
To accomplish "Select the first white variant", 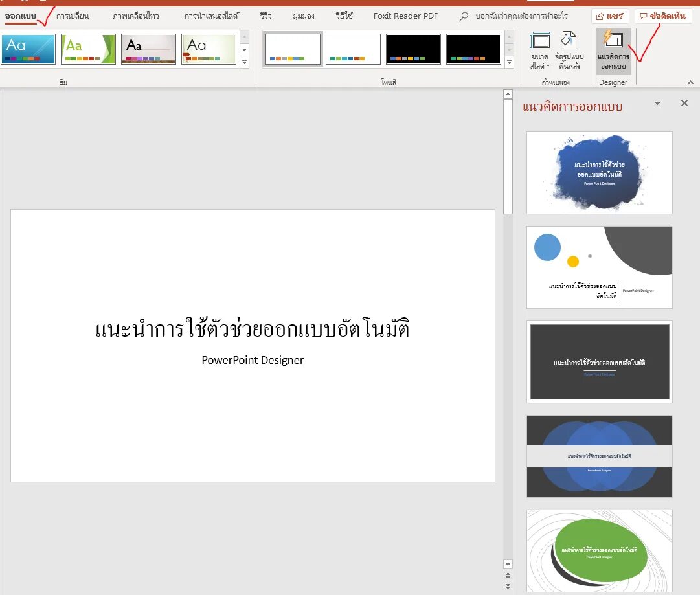I will (x=293, y=49).
